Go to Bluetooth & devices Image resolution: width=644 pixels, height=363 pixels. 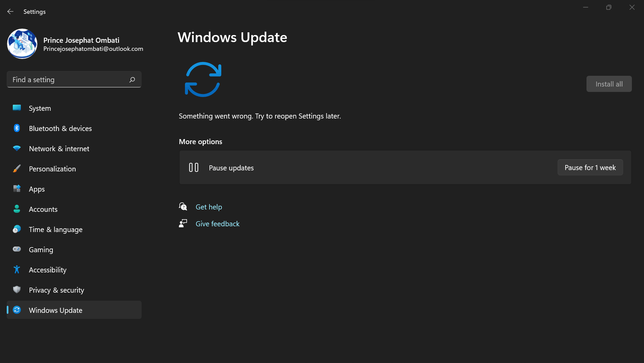point(74,128)
